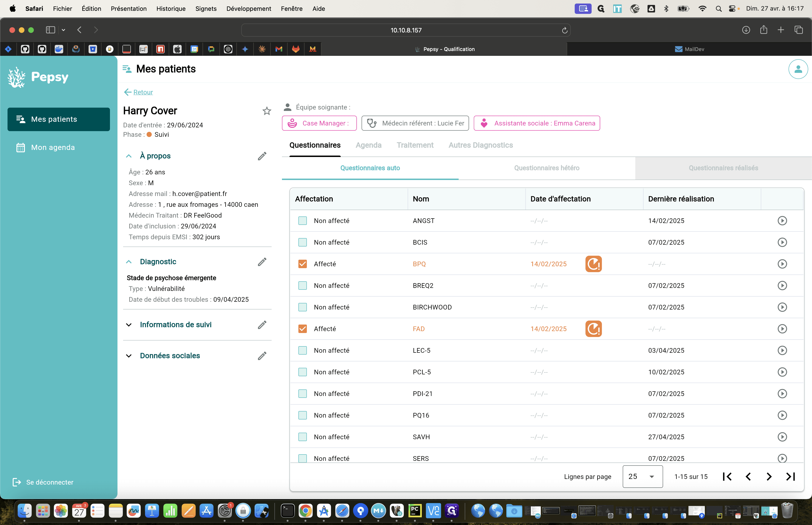The image size is (812, 525).
Task: Select the Questionnaires réalisés sub-tab
Action: point(723,168)
